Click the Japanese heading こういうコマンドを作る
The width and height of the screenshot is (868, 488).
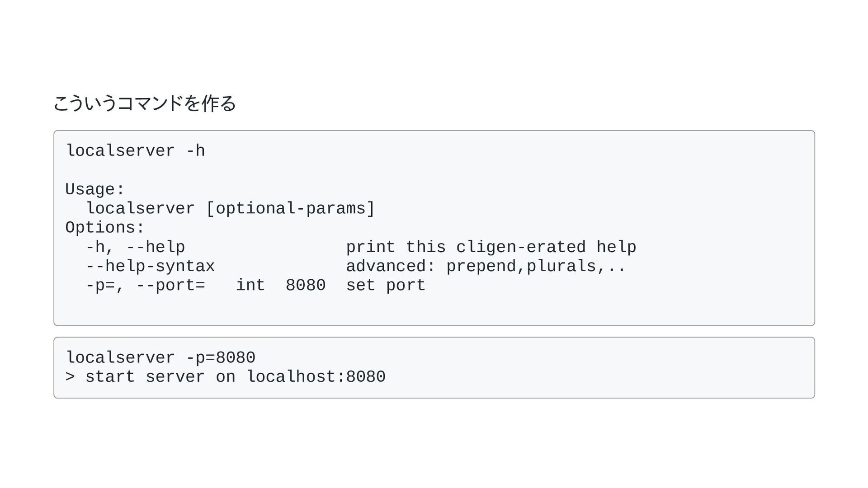145,103
